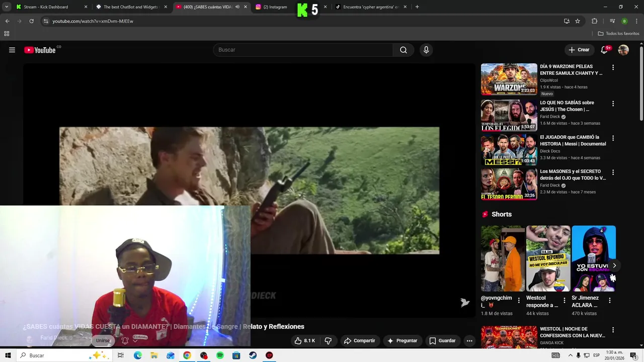
Task: Open the Sr Jimenez ACLARA short thumbnail
Action: 594,258
